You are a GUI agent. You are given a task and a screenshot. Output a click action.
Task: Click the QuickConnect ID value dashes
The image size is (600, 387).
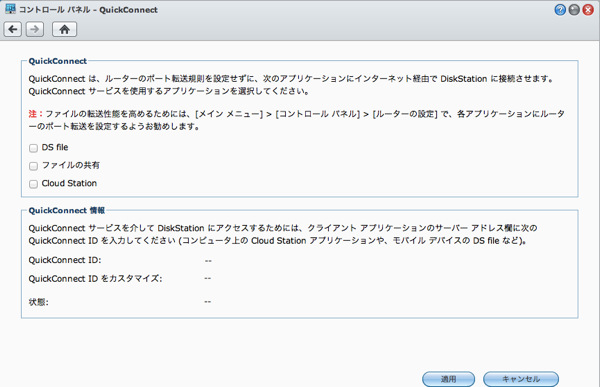(208, 261)
